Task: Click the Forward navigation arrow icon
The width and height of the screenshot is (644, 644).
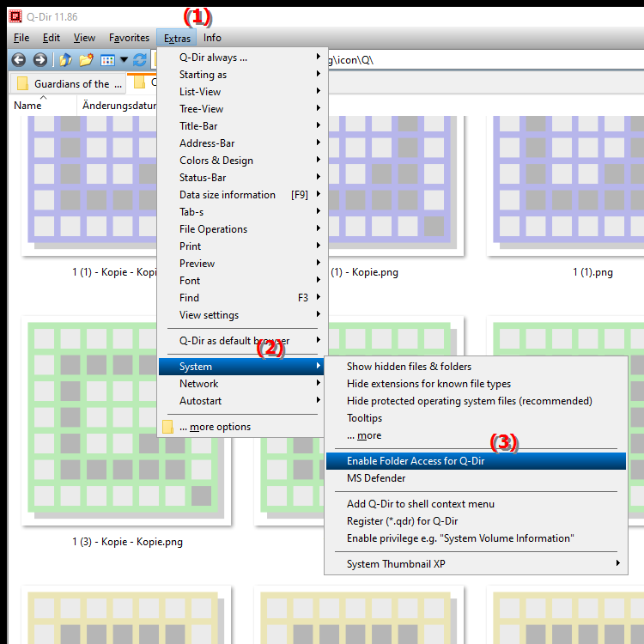Action: [39, 60]
